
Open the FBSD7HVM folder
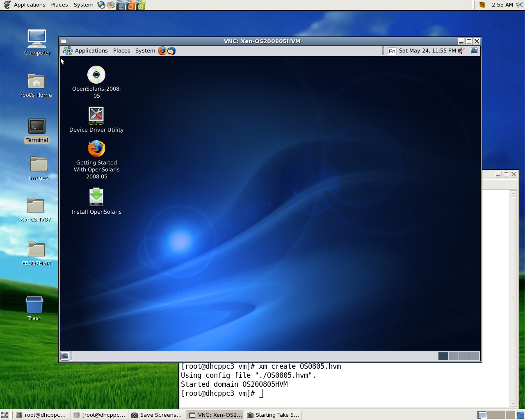tap(36, 249)
